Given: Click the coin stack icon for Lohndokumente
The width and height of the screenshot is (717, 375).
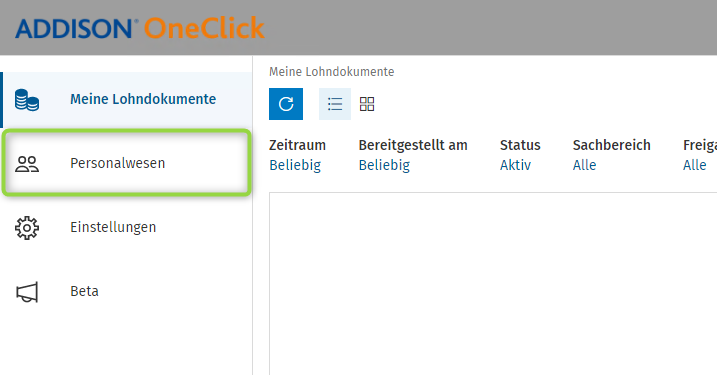Looking at the screenshot, I should pyautogui.click(x=27, y=100).
